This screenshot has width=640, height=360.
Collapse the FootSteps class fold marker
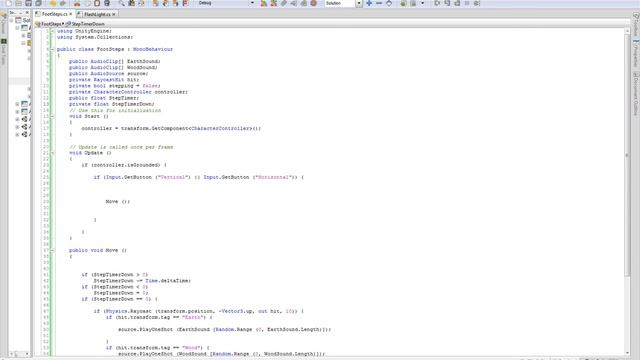[x=52, y=49]
